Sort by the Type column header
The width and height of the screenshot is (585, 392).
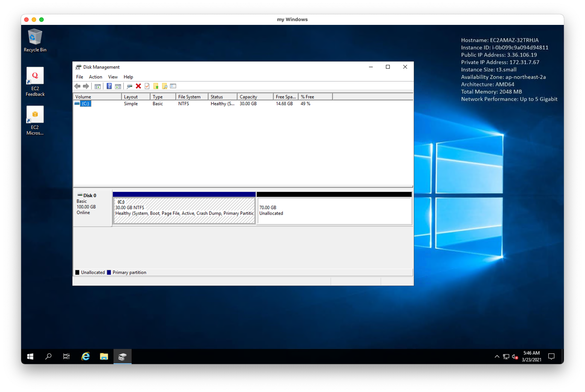pyautogui.click(x=163, y=97)
